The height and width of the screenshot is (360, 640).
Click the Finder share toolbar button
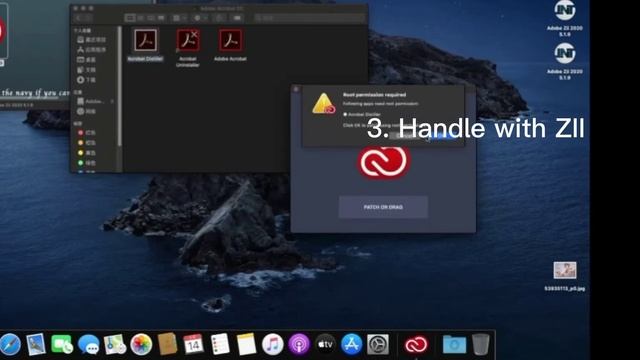coord(219,18)
